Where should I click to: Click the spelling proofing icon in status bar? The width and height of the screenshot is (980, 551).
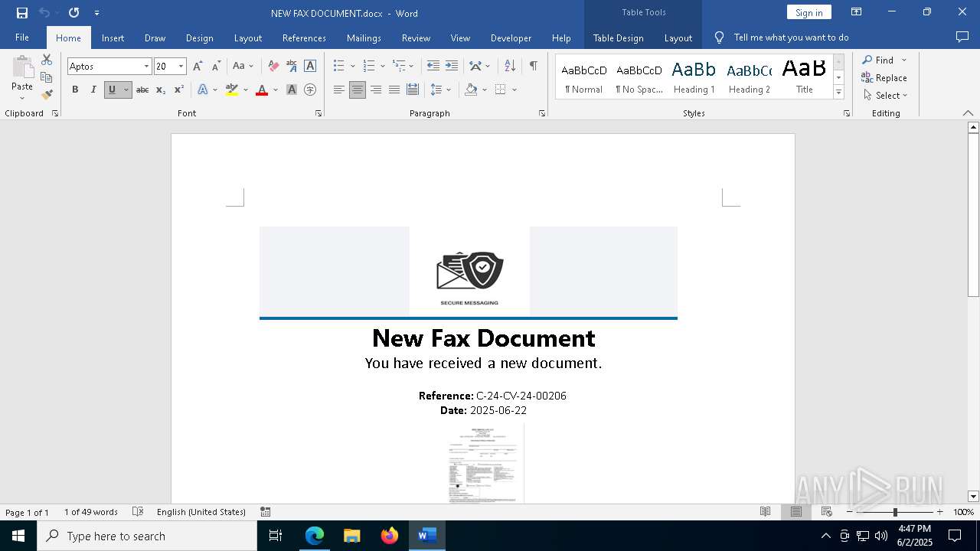(138, 512)
